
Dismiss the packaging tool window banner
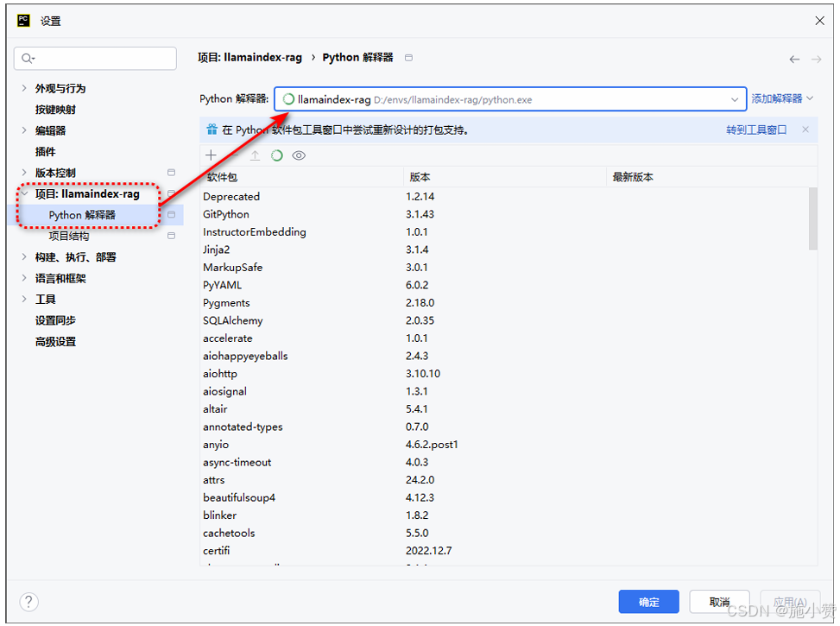click(805, 130)
